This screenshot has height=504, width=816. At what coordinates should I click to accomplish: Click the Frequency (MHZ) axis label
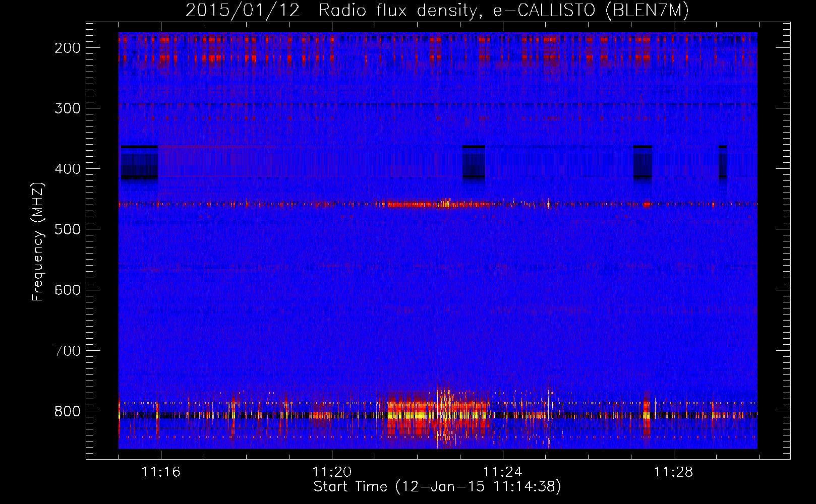pos(38,242)
